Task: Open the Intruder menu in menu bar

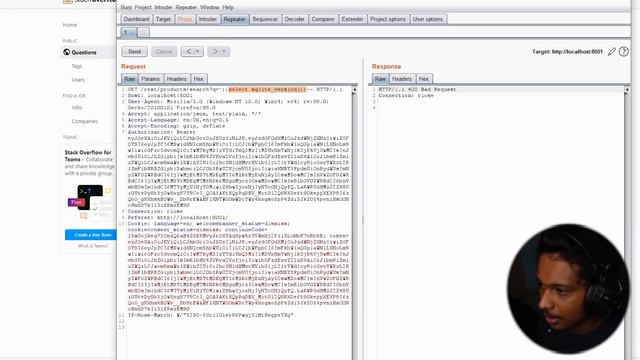Action: [x=163, y=7]
